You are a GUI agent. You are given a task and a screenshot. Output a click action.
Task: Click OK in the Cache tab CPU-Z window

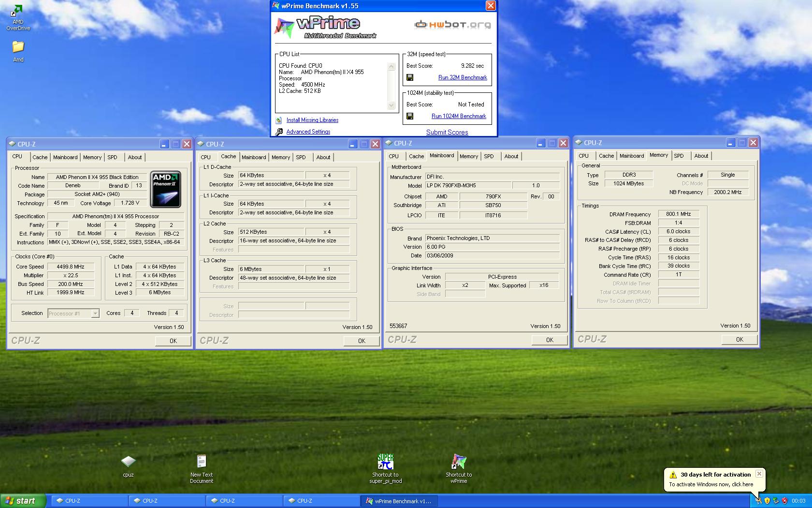[x=362, y=341]
